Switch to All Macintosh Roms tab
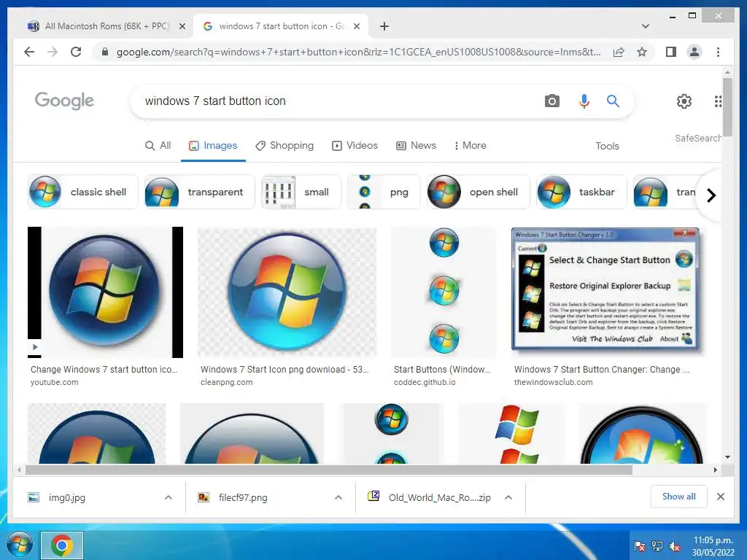Screen dimensions: 747x560 [107, 26]
